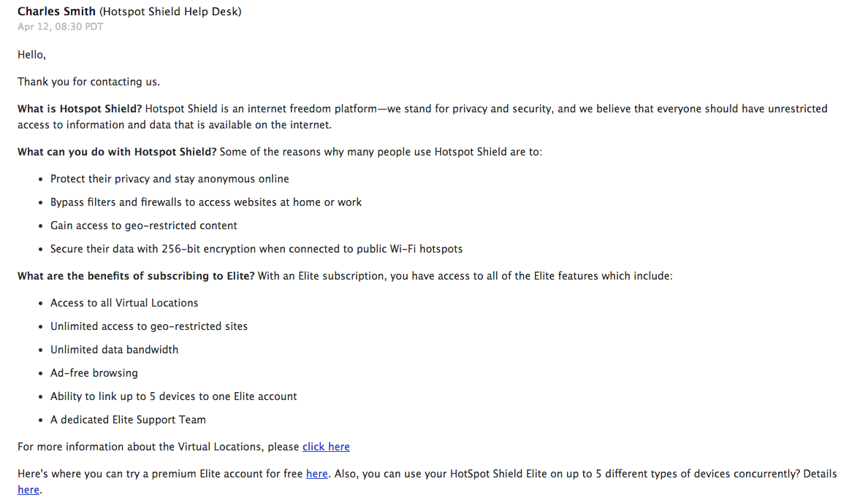Click the bold Elite subscription benefits question

tap(136, 275)
